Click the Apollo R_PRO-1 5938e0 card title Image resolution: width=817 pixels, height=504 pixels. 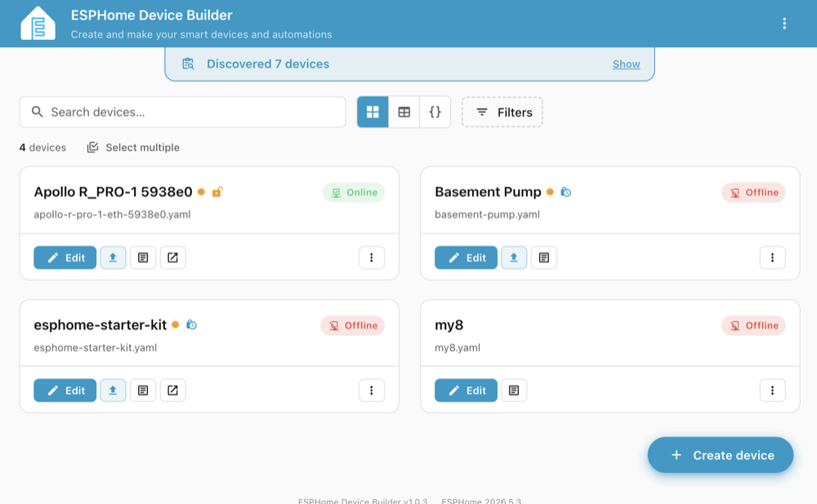113,192
